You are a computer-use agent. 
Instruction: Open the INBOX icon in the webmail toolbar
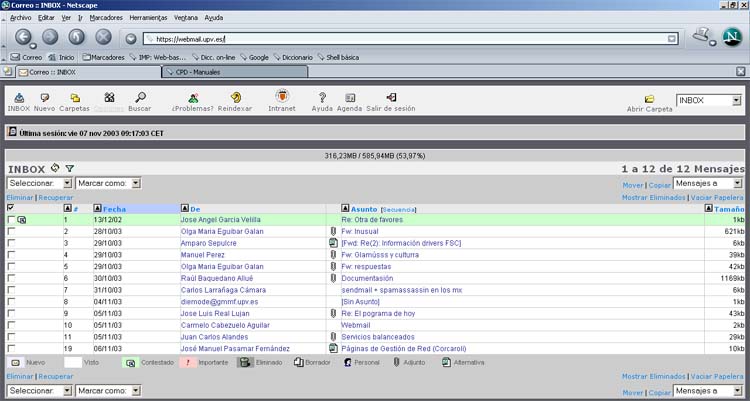coord(19,98)
